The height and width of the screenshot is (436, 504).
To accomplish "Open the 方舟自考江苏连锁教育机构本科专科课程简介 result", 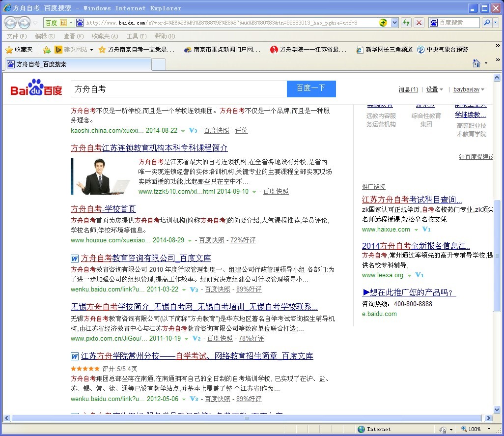I will pyautogui.click(x=149, y=148).
